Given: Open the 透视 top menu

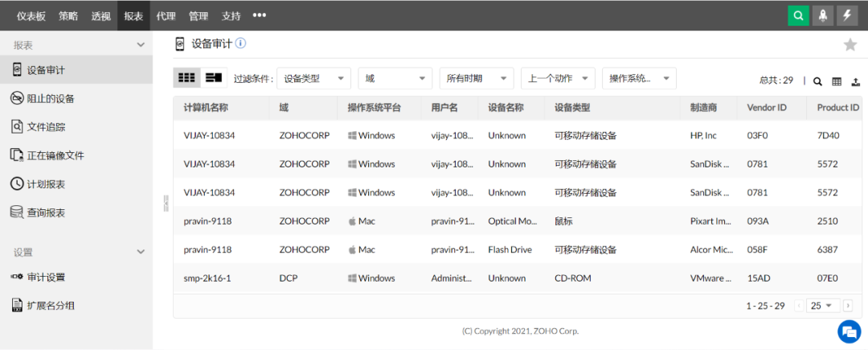Looking at the screenshot, I should 100,16.
